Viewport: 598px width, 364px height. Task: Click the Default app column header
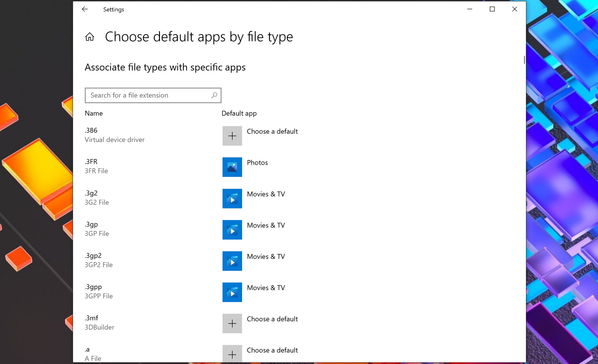click(239, 113)
